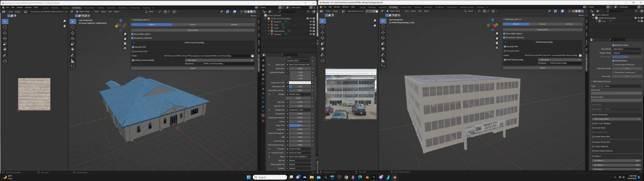Screen dimensions: 644x181
Task: Expand the Windows object in outliner
Action: click(269, 34)
